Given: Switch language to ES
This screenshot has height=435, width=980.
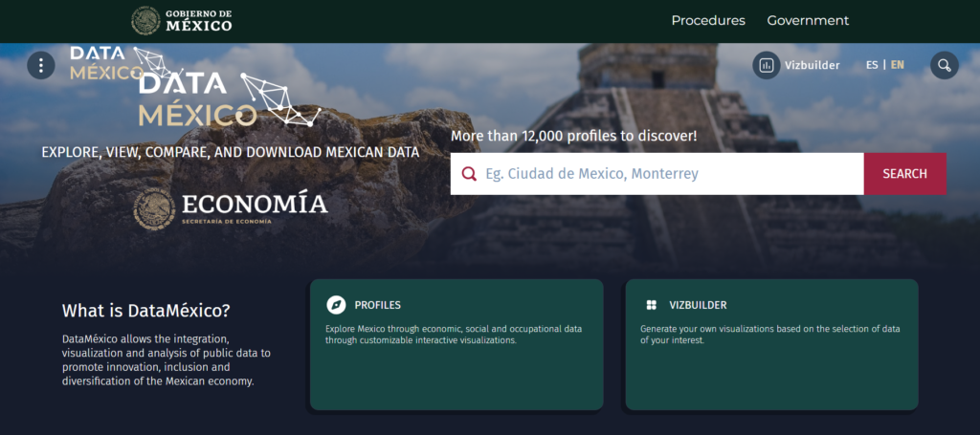Looking at the screenshot, I should pos(872,65).
